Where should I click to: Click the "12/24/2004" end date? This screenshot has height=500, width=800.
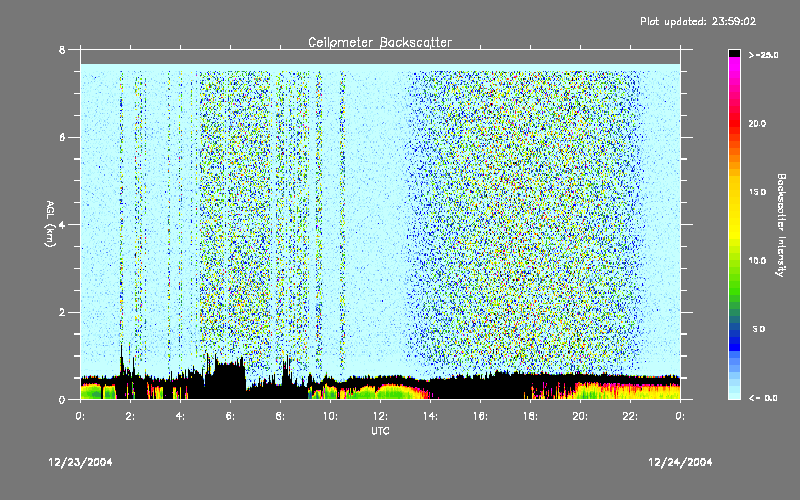click(680, 462)
